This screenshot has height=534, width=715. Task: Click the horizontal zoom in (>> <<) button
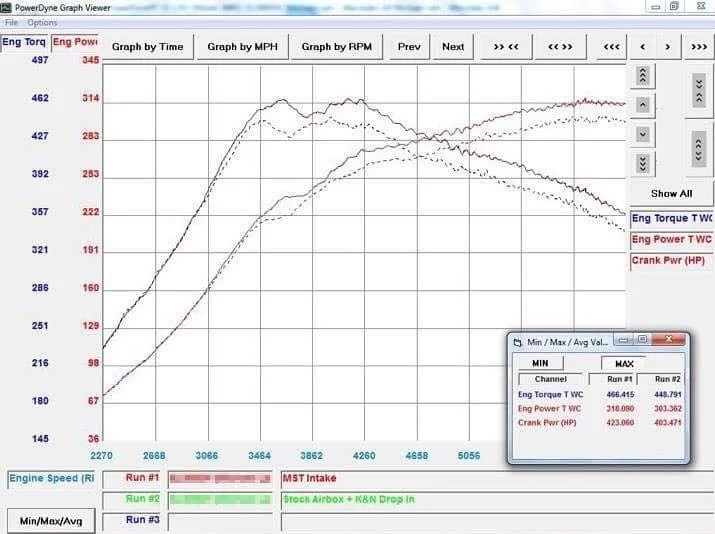[506, 47]
